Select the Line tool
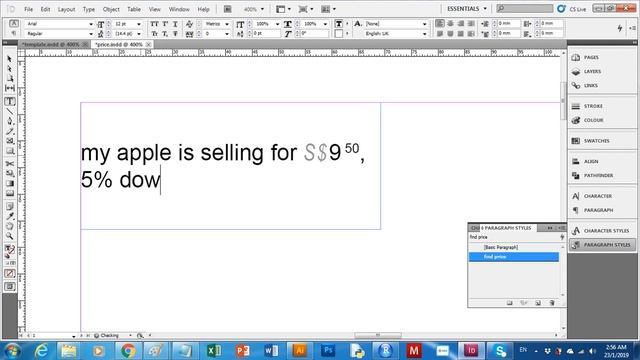Viewport: 640px width, 360px height. point(10,111)
